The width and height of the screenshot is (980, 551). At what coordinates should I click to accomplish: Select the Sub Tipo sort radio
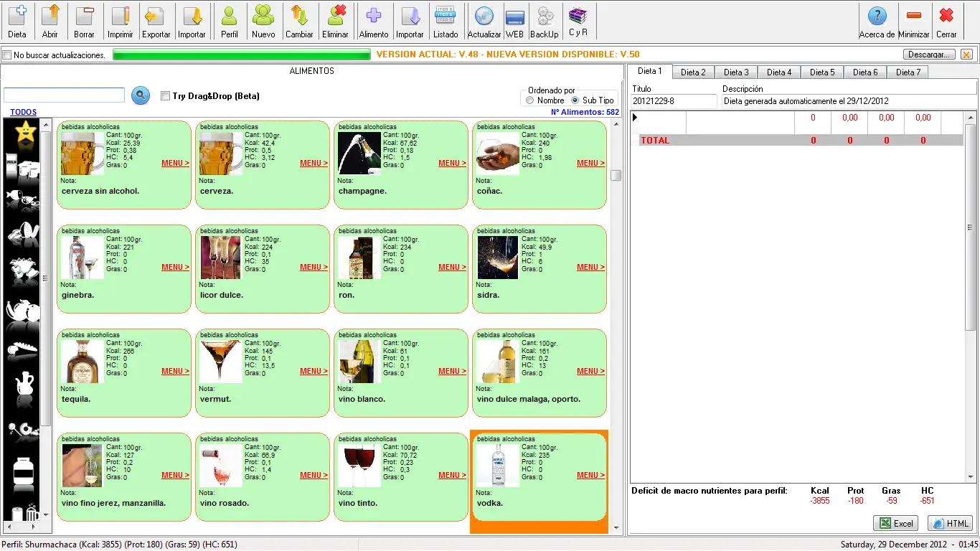[575, 100]
